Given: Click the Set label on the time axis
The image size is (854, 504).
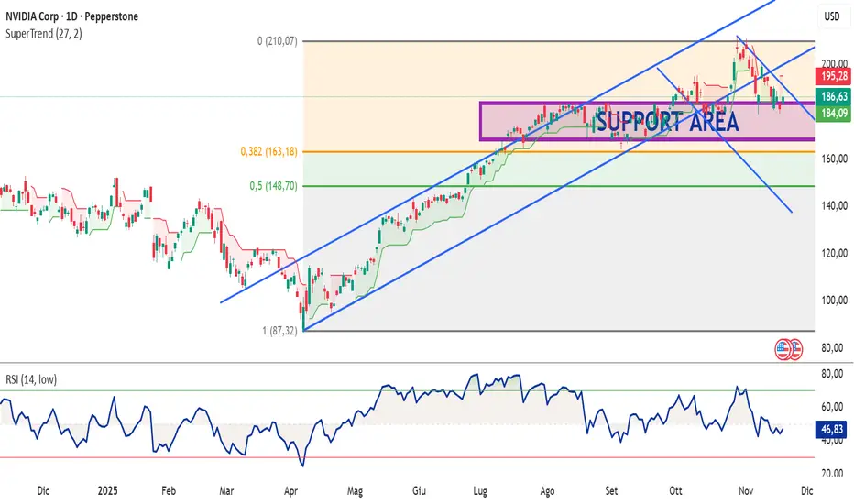Looking at the screenshot, I should tap(611, 491).
